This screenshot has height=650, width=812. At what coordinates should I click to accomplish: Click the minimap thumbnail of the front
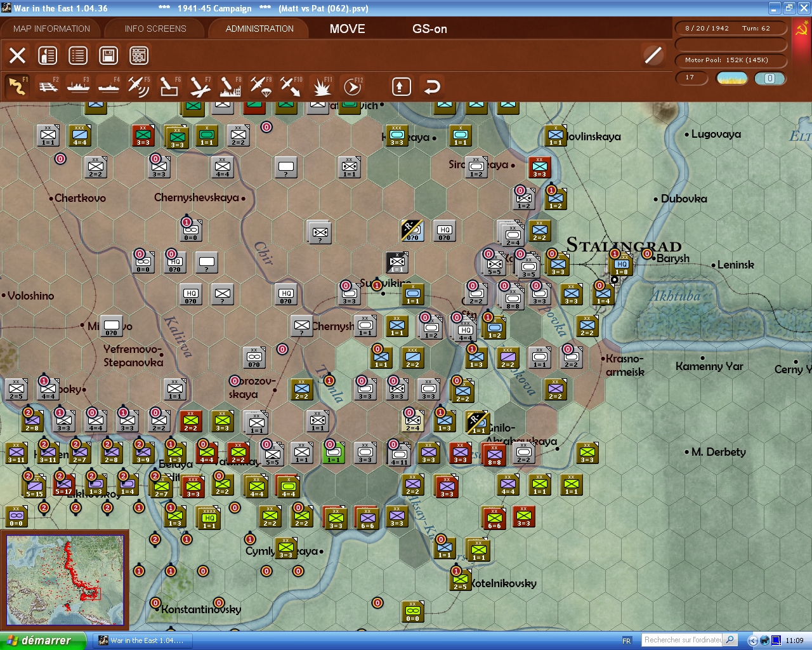pyautogui.click(x=65, y=580)
